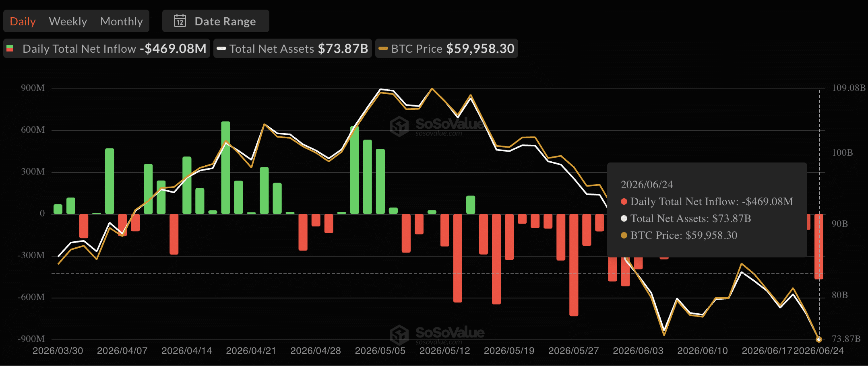Click the 100B right axis label
The width and height of the screenshot is (868, 366).
[x=842, y=153]
